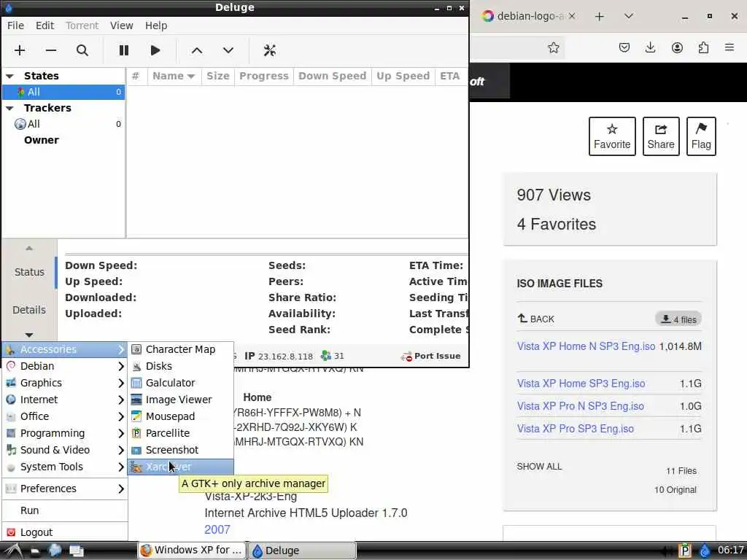Launch Image Viewer from submenu

tap(181, 400)
